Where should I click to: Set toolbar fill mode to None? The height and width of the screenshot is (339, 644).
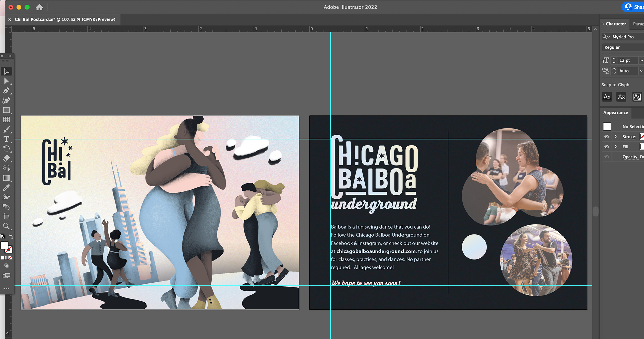[x=10, y=258]
